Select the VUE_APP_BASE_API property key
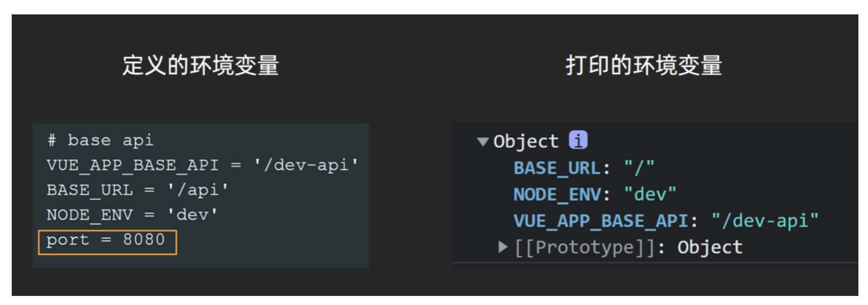Screen dimensions: 868x305 pyautogui.click(x=600, y=220)
